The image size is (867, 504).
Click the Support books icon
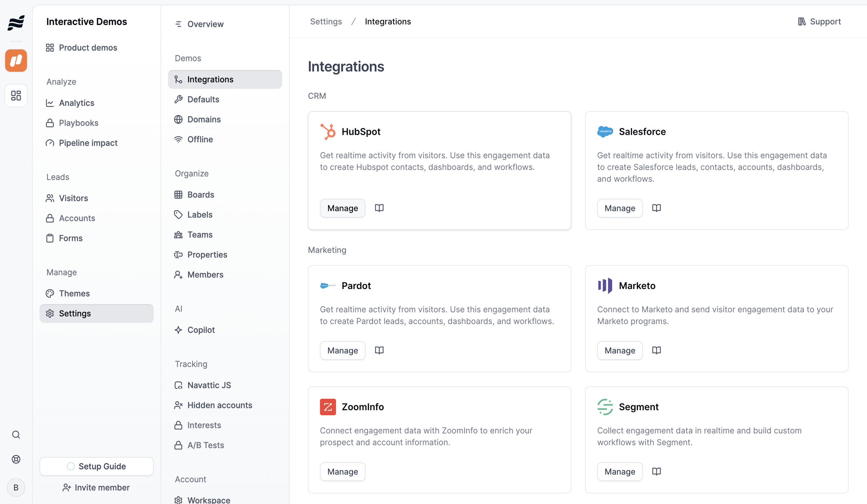coord(802,22)
